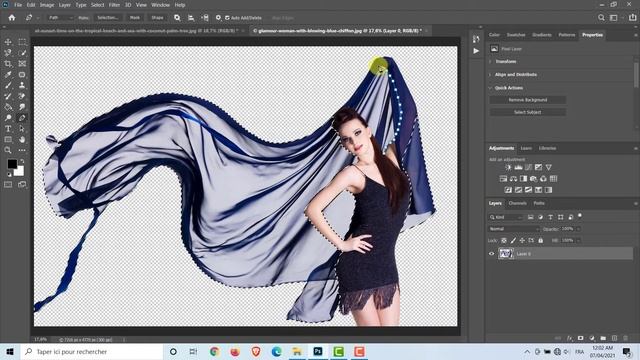This screenshot has height=360, width=640.
Task: Collapse the Quick Actions section
Action: [x=490, y=88]
